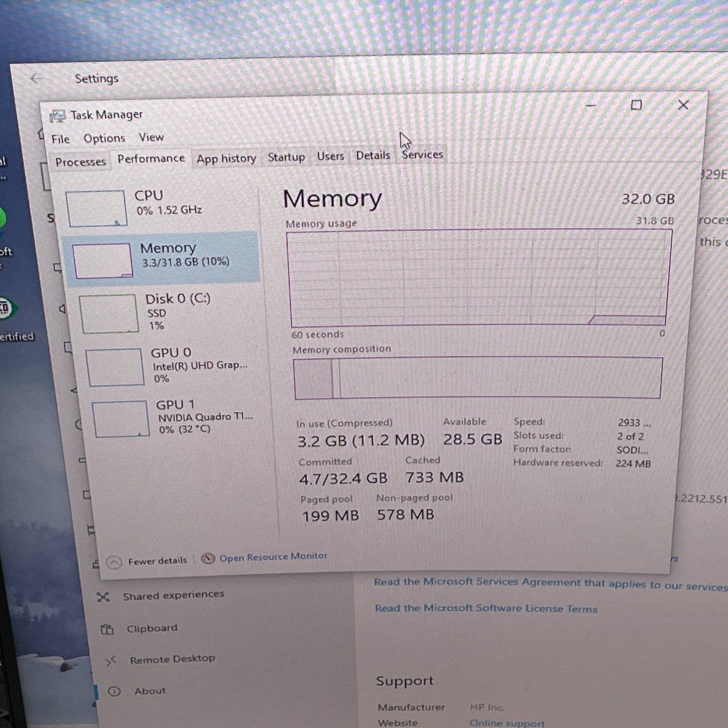Click the Fewer details chevron icon

114,563
